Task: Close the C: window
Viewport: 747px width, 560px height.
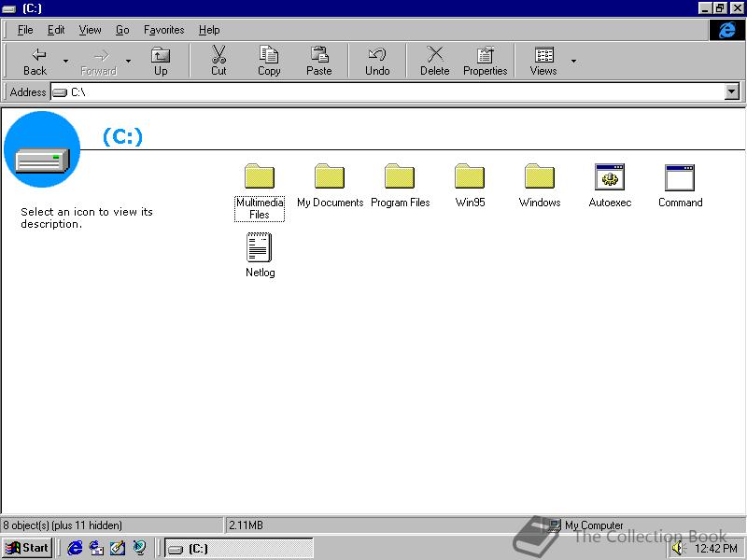Action: [x=737, y=8]
